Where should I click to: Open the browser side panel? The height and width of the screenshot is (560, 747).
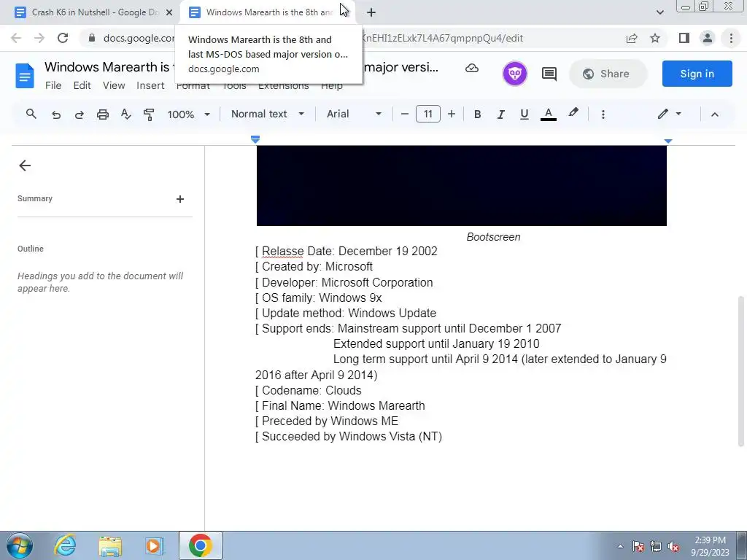tap(684, 38)
